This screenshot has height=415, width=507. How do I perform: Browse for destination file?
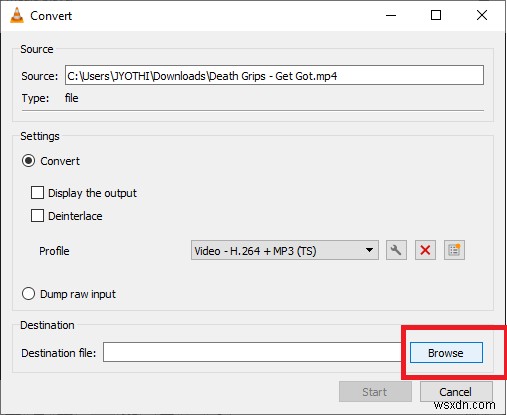[x=446, y=353]
